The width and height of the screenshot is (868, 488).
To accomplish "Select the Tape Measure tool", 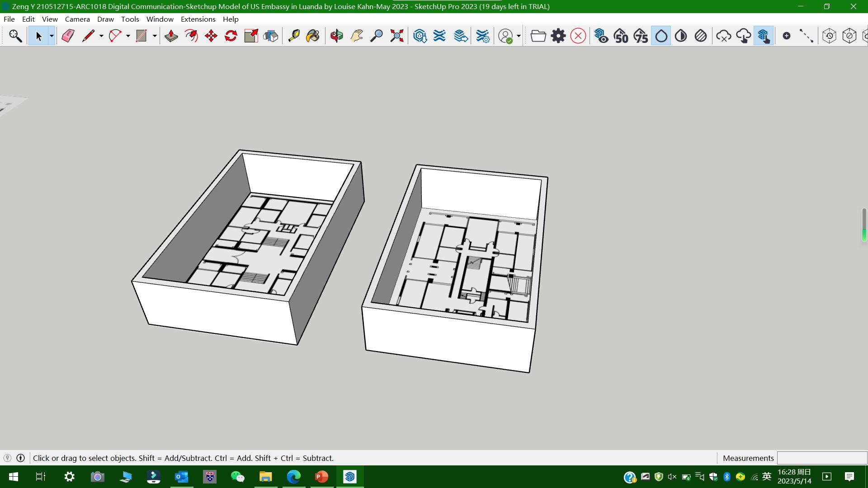I will coord(294,36).
